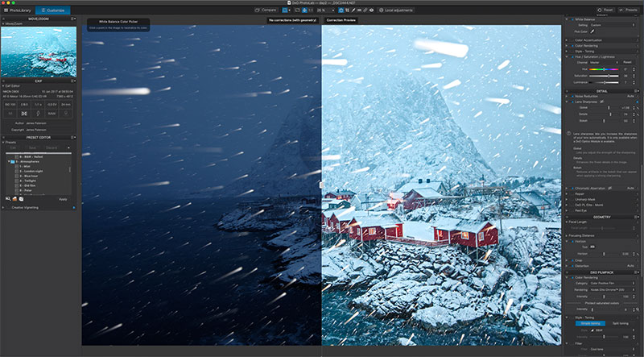Toggle Lens Sharpness correction on or off
644x357 pixels.
coord(572,102)
